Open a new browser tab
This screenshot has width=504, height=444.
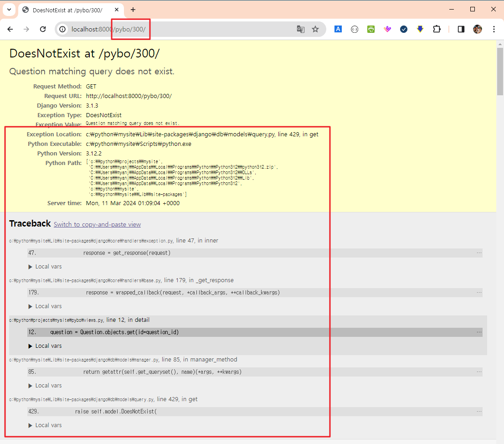[x=133, y=10]
